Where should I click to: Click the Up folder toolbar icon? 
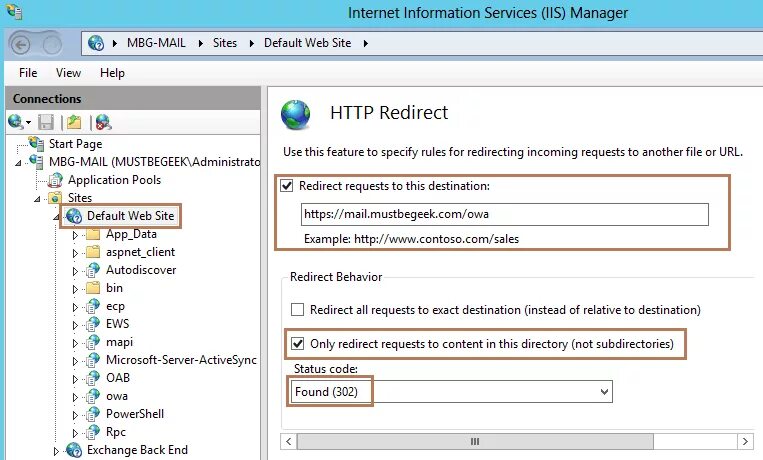(74, 122)
